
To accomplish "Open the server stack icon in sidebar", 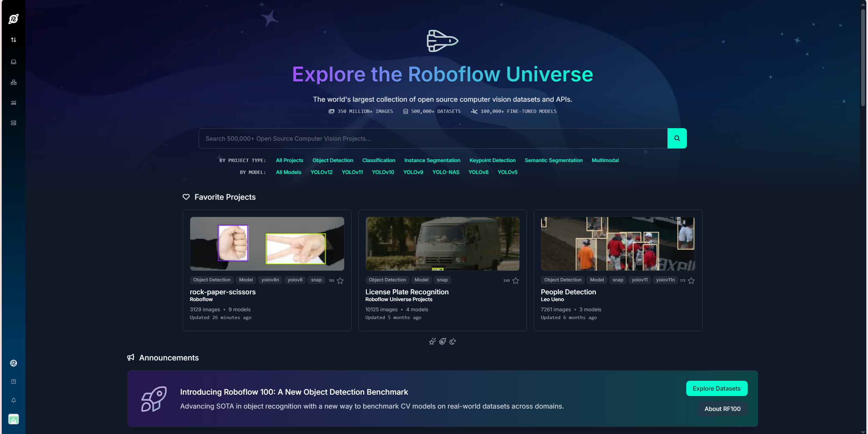I will (x=14, y=123).
